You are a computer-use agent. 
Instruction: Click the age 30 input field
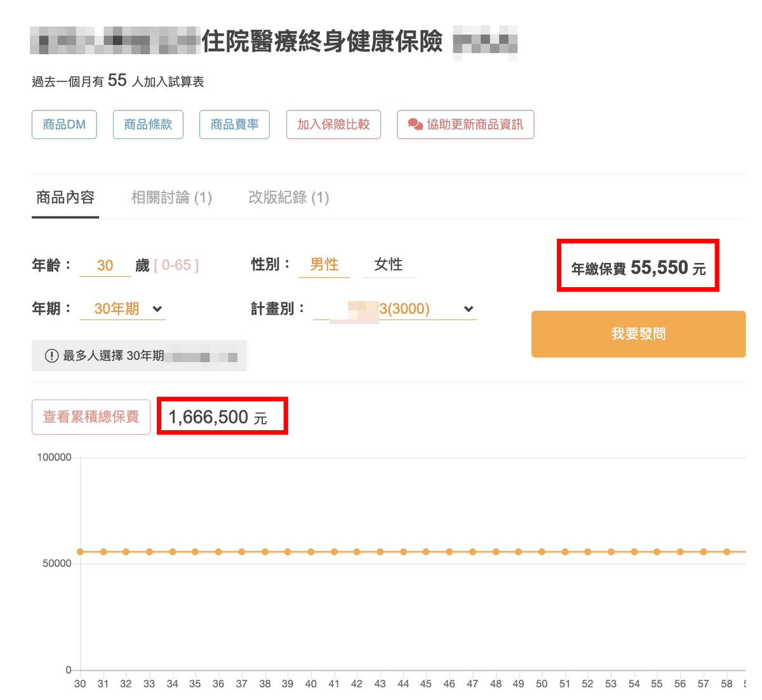[105, 265]
